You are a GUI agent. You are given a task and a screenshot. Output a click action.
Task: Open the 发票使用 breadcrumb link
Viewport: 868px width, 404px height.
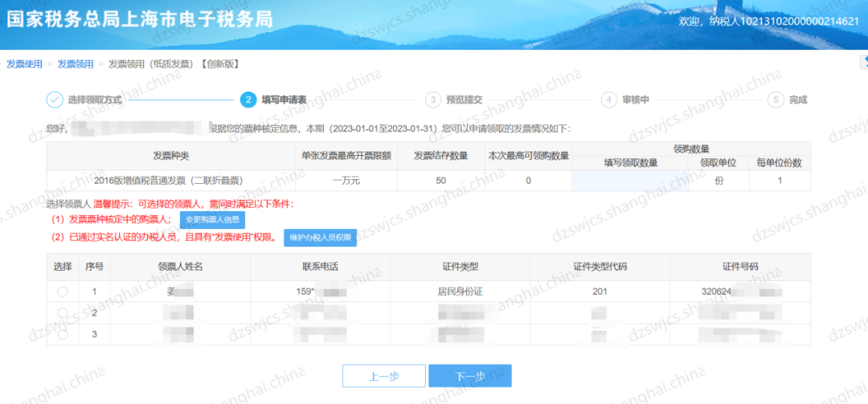[x=24, y=64]
